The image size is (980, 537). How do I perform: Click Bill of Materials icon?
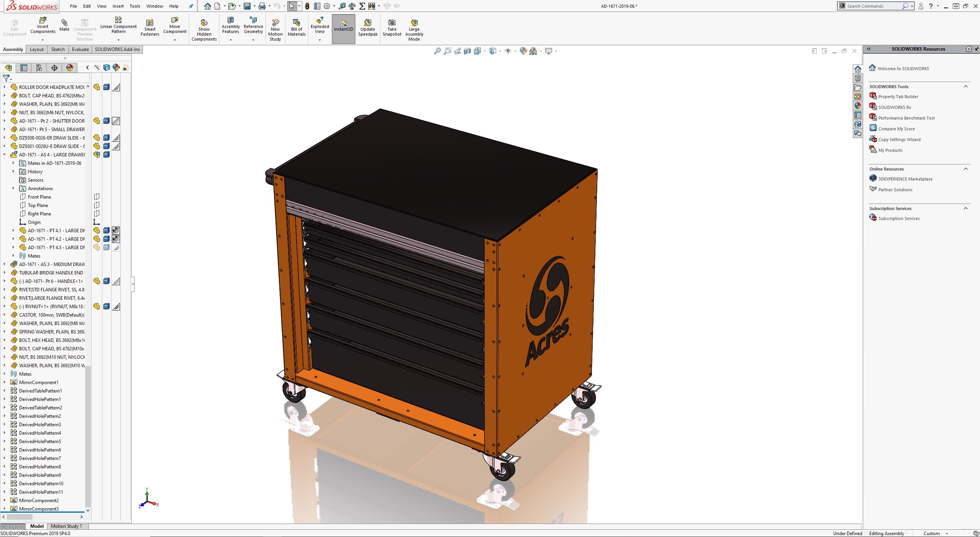(x=297, y=23)
